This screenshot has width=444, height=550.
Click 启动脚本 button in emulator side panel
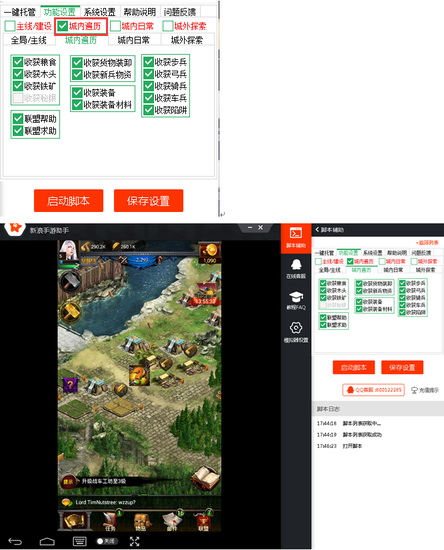click(x=354, y=367)
